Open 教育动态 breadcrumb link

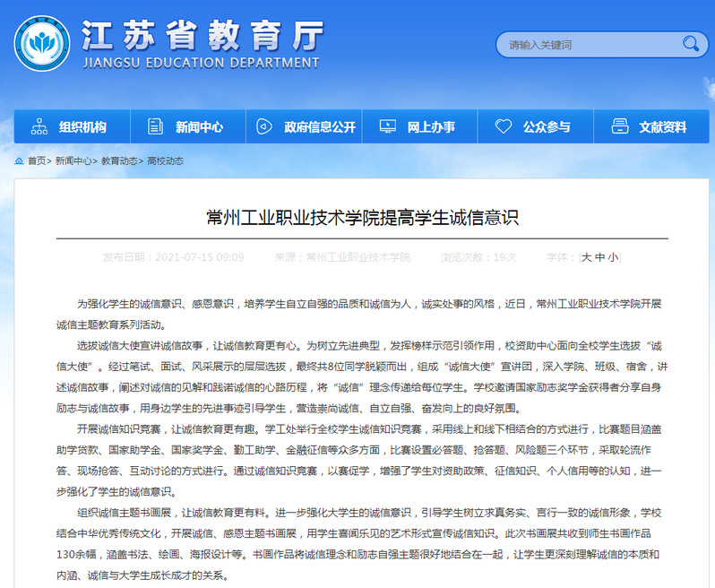pyautogui.click(x=118, y=161)
